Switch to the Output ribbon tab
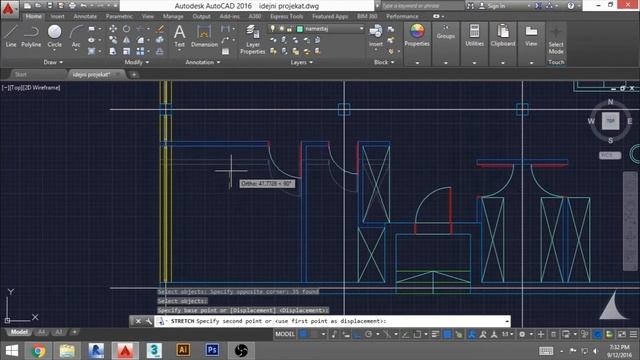 tap(201, 16)
